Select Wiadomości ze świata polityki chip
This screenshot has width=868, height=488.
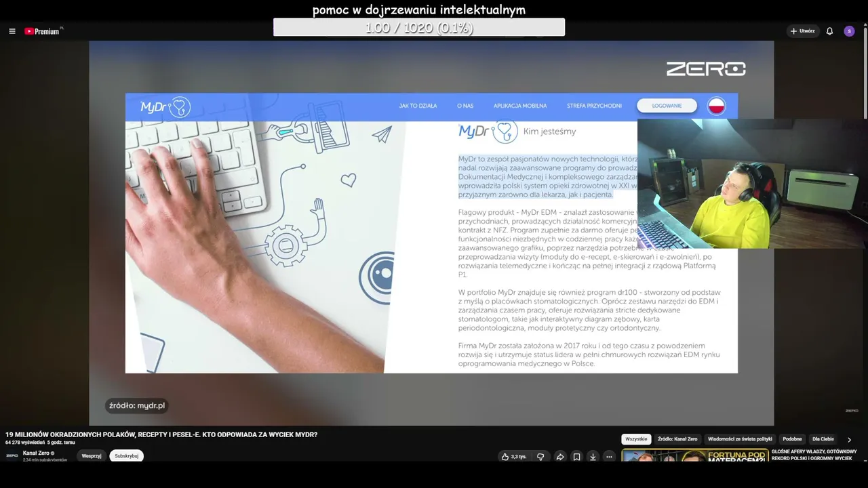click(740, 439)
